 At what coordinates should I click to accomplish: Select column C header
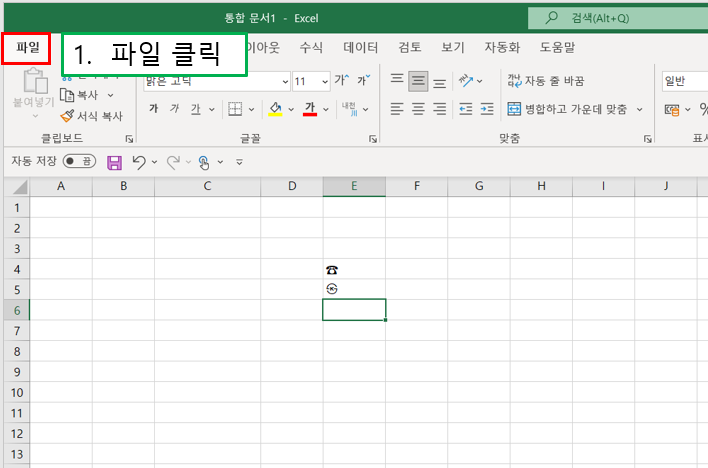(207, 186)
